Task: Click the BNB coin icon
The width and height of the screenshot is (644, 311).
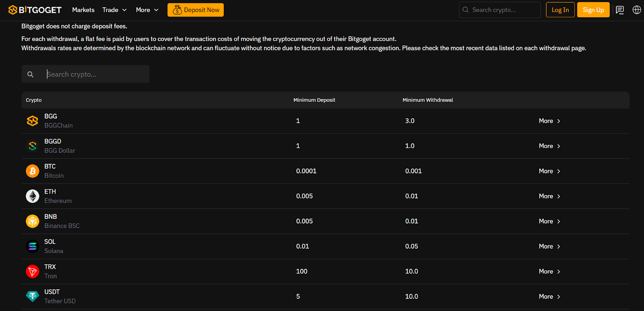Action: pos(33,221)
